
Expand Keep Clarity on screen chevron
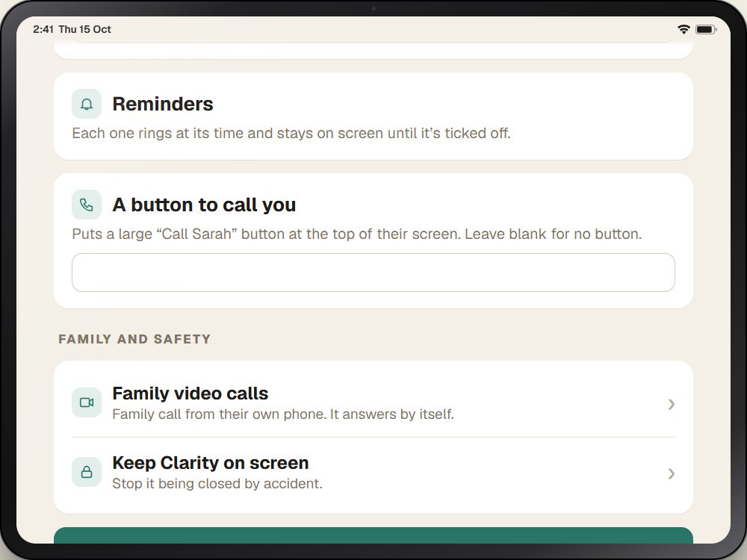(672, 474)
